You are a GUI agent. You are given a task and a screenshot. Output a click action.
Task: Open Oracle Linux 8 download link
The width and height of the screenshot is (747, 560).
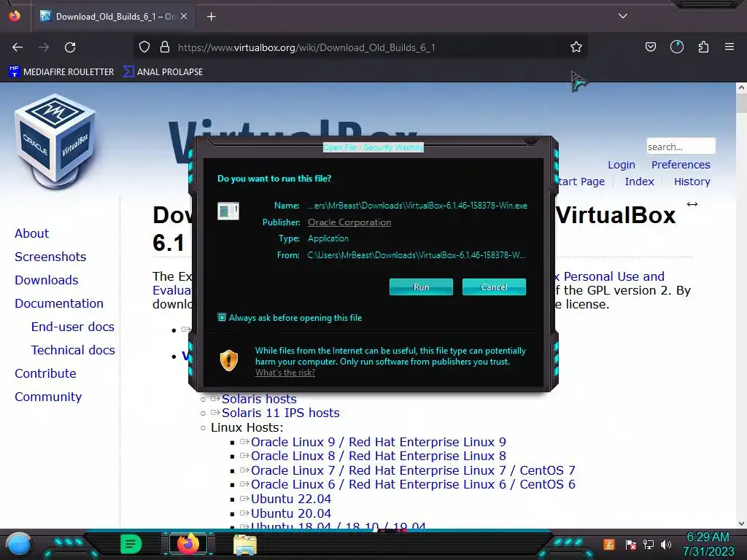[379, 456]
